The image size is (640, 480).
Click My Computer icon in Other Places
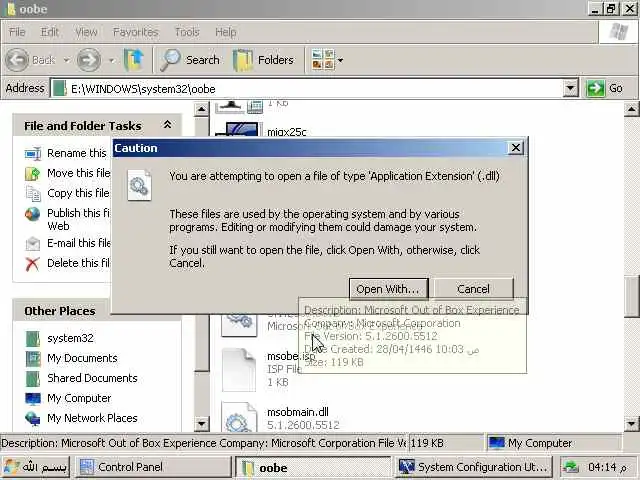pos(33,398)
